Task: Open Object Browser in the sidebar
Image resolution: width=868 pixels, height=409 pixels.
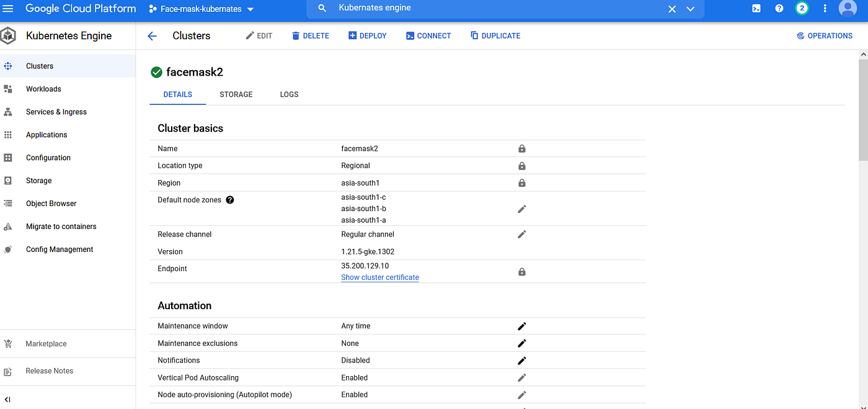Action: pos(68,204)
